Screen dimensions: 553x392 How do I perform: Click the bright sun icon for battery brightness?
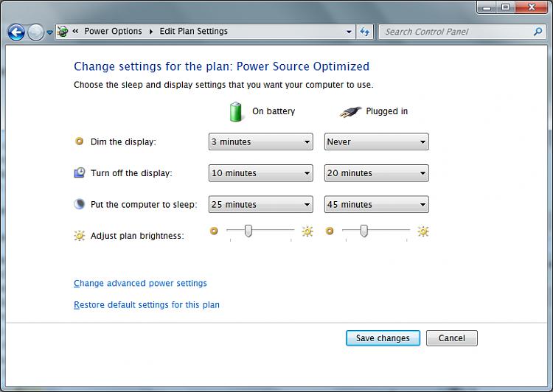click(x=307, y=231)
